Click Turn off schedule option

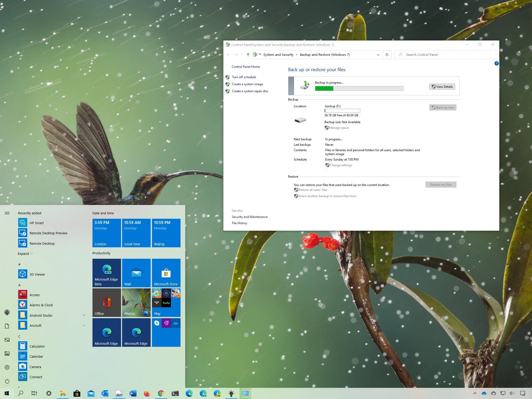243,77
